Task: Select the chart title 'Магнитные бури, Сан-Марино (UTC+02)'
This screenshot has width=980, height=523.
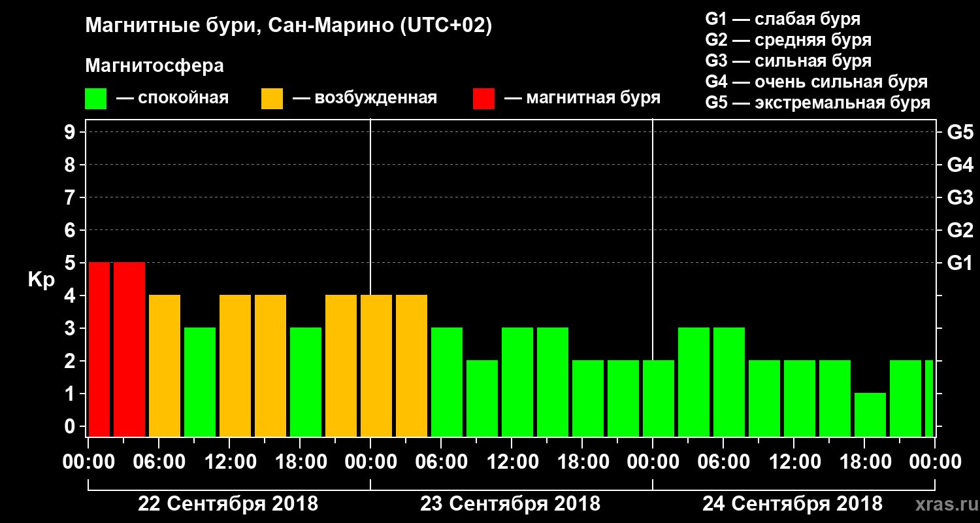Action: 288,26
